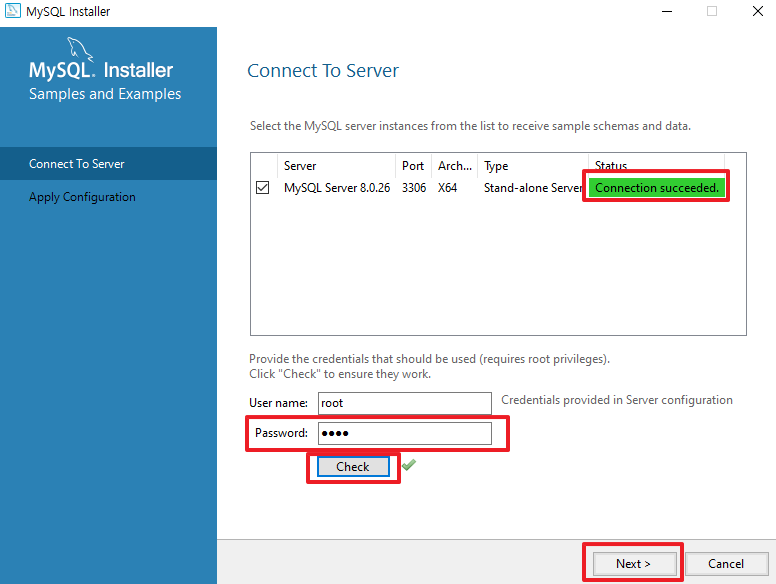Sort by the Server column header
Screen dimensions: 776x584
click(x=337, y=166)
